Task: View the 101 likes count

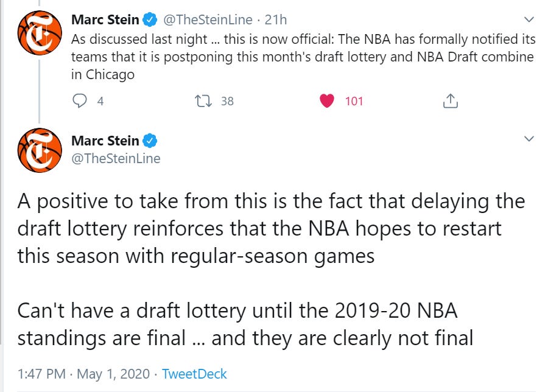Action: tap(354, 101)
